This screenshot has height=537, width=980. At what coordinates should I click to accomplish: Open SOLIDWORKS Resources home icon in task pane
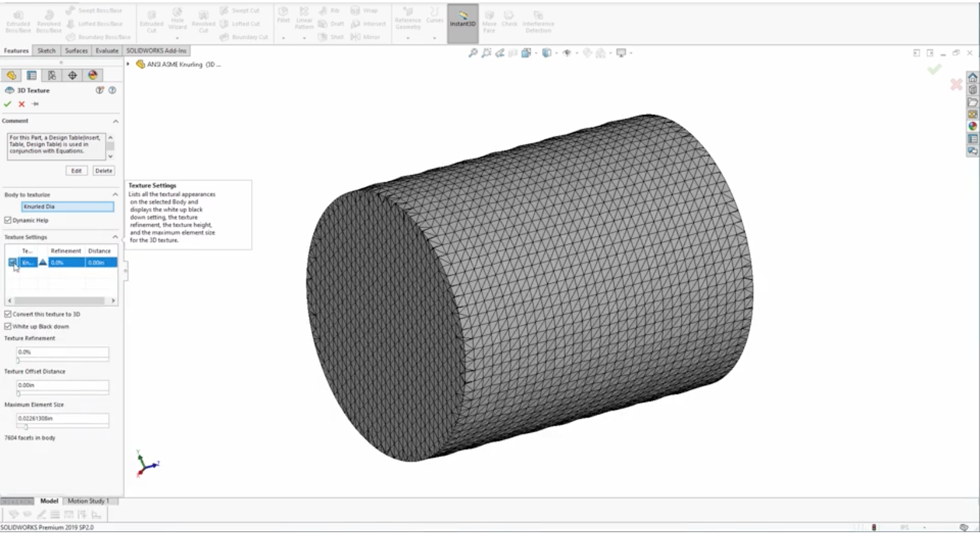pyautogui.click(x=972, y=78)
